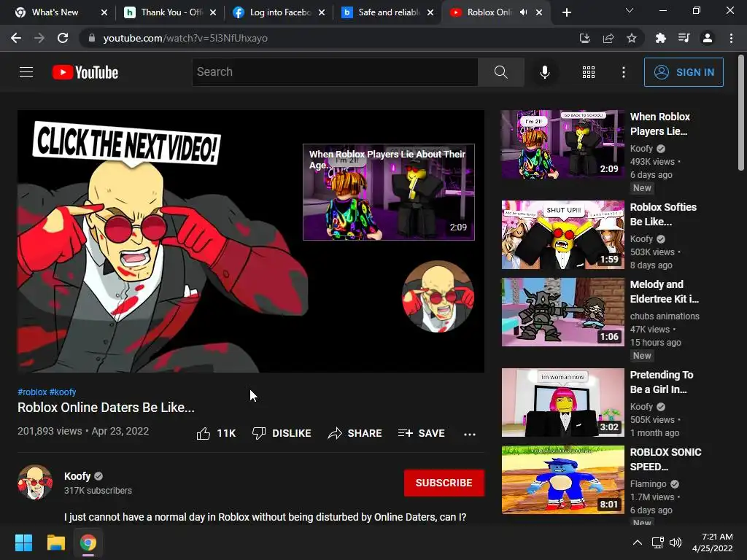Open Koofy channel avatar beside subscriber count
The width and height of the screenshot is (747, 560).
35,483
